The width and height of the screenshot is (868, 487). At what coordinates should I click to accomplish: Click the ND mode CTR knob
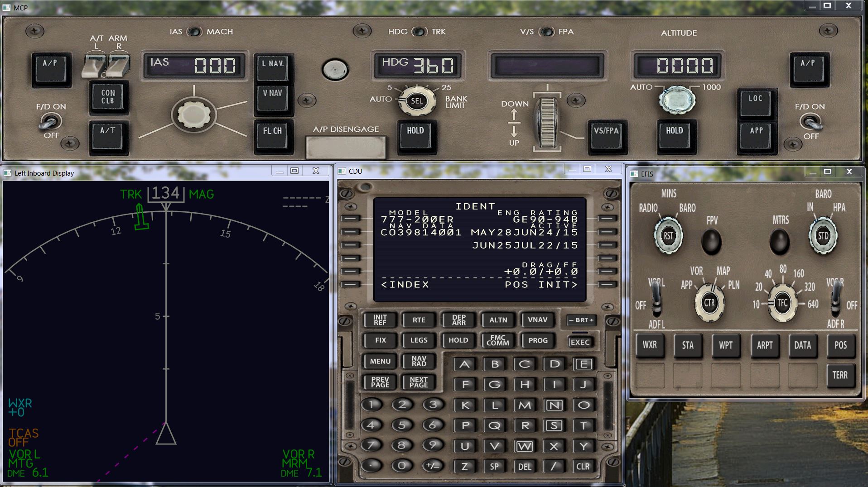(x=709, y=303)
